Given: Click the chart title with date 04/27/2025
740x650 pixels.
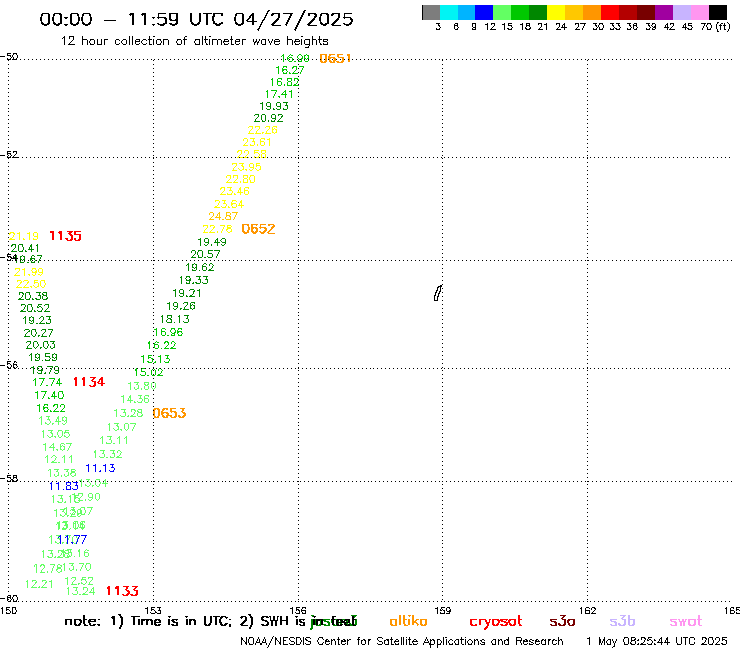Looking at the screenshot, I should click(x=196, y=19).
